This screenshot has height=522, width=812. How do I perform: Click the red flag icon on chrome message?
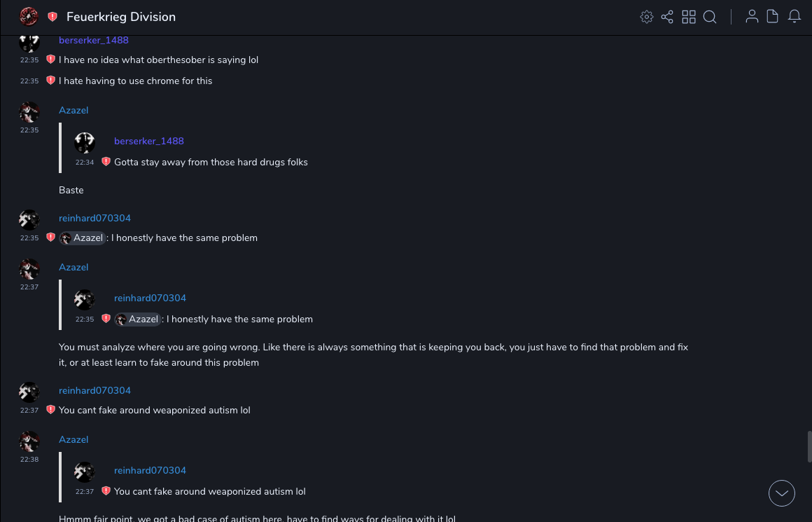[x=50, y=81]
